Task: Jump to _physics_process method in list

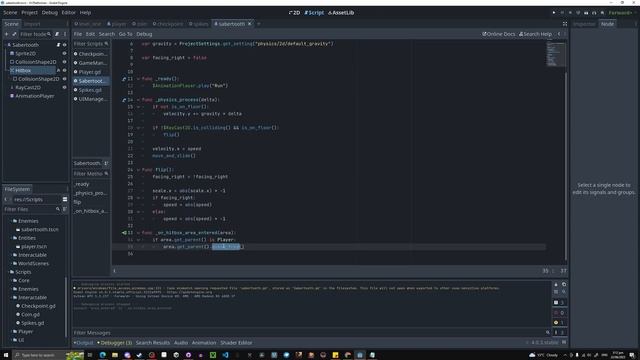Action: tap(90, 193)
